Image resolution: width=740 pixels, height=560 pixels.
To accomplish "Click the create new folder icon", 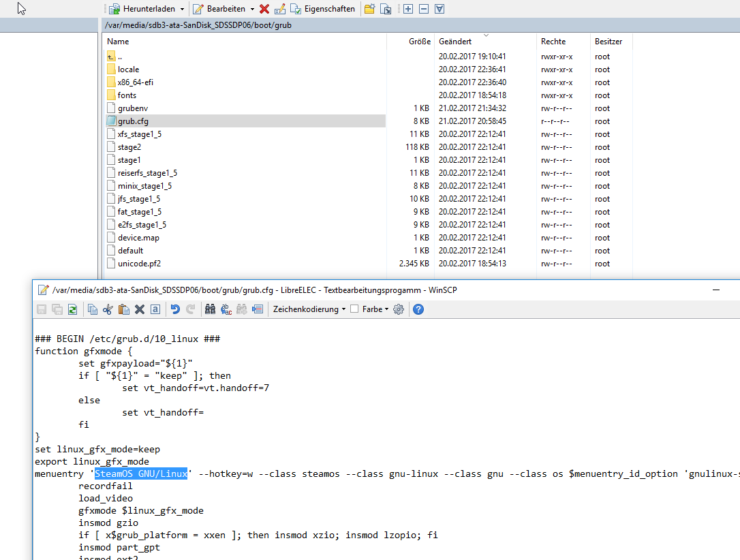I will pos(369,9).
